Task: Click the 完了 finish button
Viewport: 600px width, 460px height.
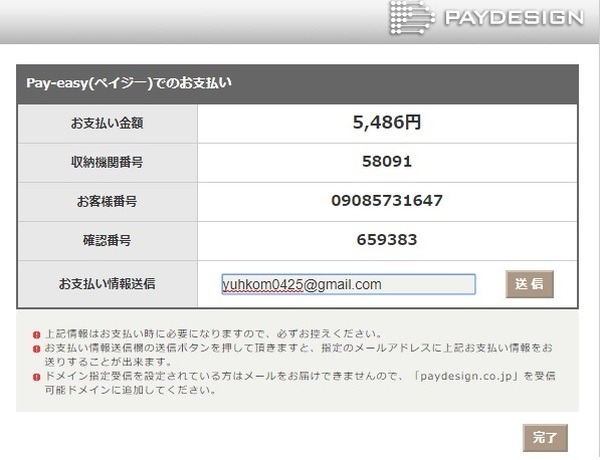Action: 545,438
